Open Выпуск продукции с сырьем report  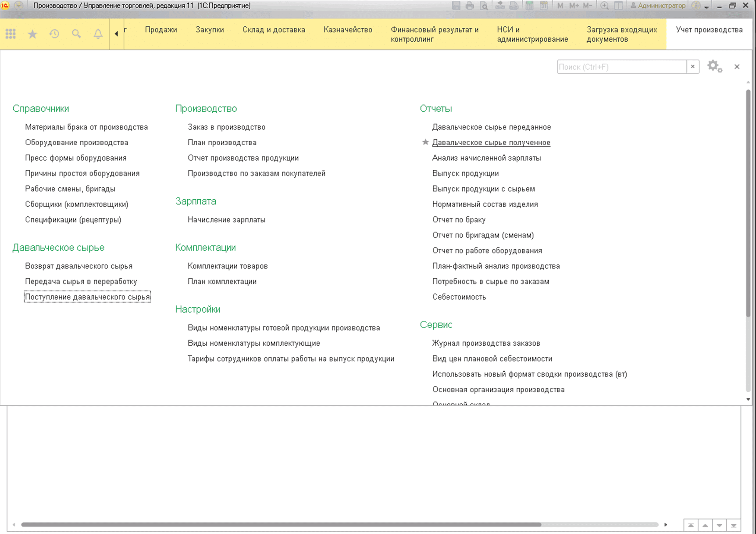(483, 189)
